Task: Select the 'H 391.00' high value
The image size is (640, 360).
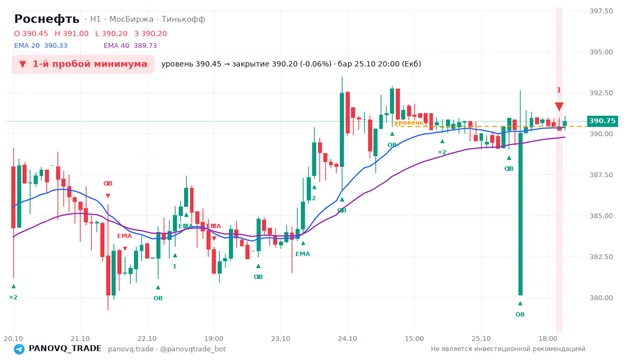Action: (71, 33)
